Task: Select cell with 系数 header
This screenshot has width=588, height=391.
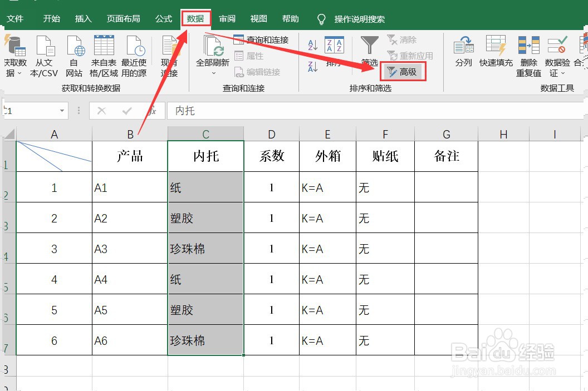Action: [272, 156]
